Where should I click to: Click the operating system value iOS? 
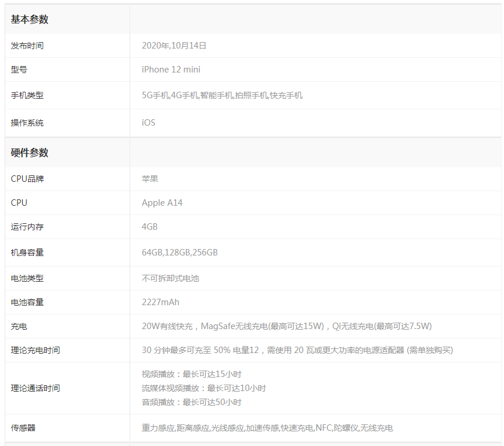[x=149, y=123]
